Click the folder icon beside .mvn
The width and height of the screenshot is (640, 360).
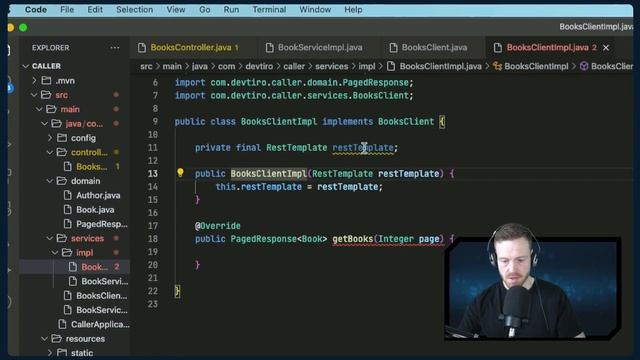coord(47,80)
